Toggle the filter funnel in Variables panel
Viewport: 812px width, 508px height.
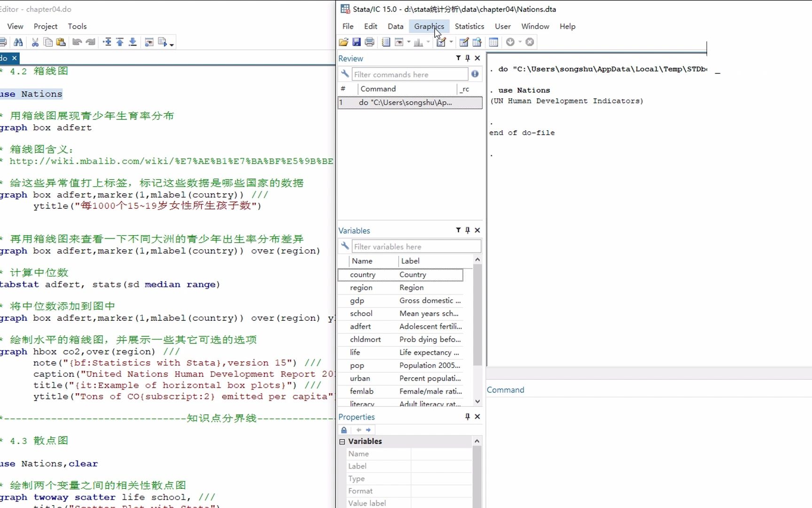coord(458,230)
